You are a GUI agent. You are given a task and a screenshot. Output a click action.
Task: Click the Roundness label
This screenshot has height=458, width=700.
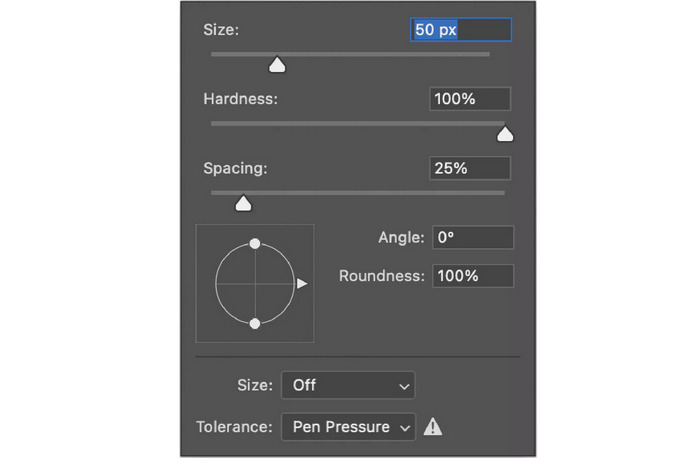pos(382,276)
